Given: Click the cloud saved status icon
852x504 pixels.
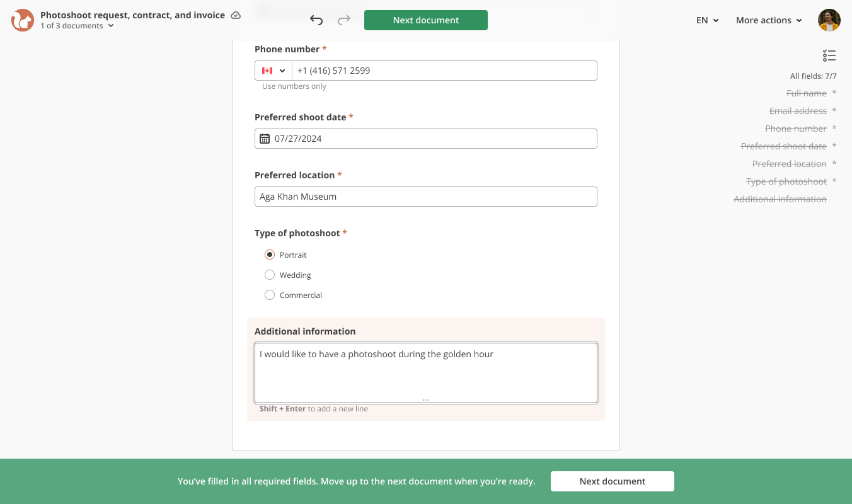Looking at the screenshot, I should [236, 15].
